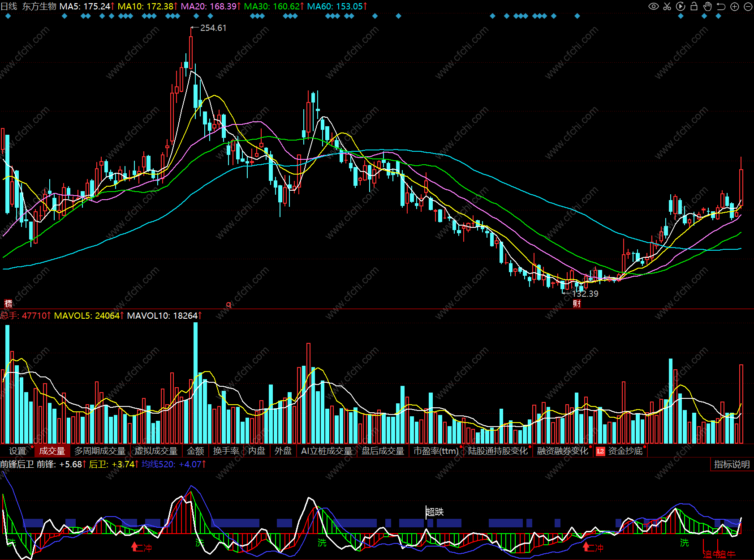Click the tallest cyan volume bar

[195, 383]
